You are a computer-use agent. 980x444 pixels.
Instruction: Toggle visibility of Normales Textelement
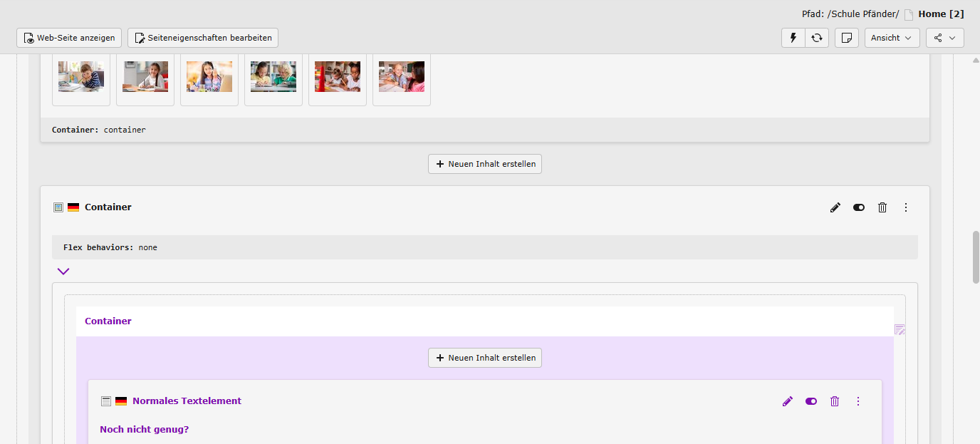(811, 401)
